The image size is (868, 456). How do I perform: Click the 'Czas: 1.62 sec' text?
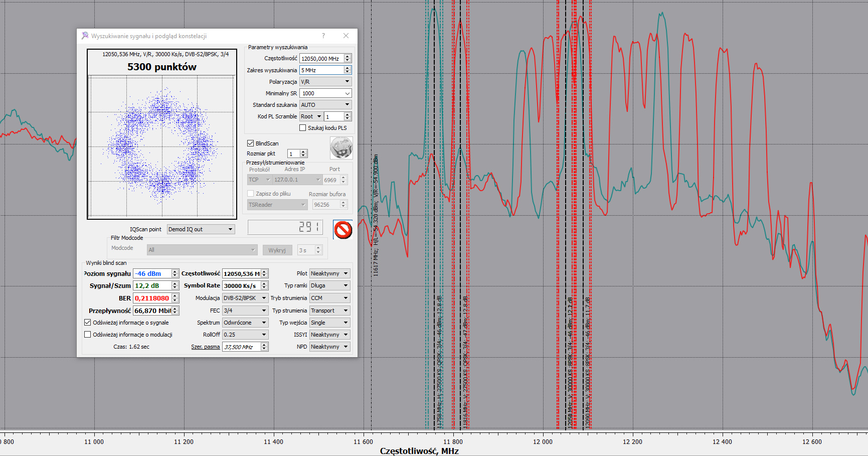click(x=131, y=347)
